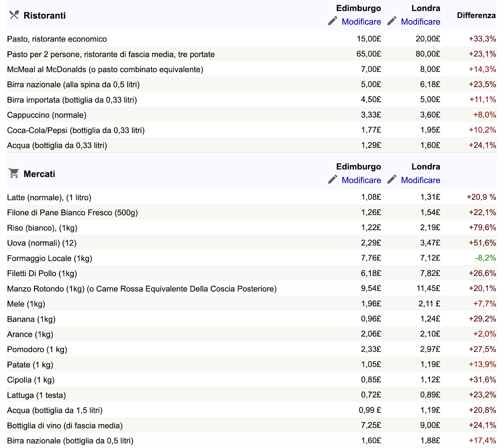
Task: Click 'Bottiglia di vino (di fascia media)'
Action: pyautogui.click(x=65, y=426)
